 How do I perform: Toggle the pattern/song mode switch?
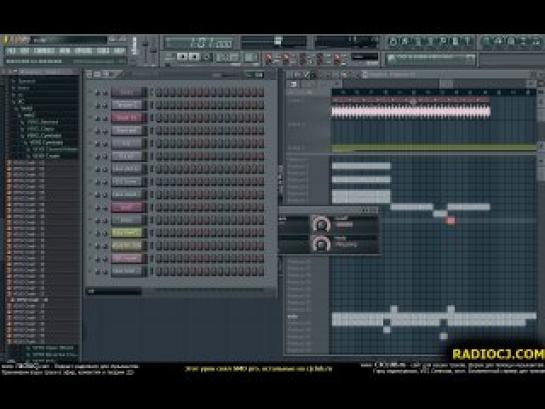click(x=169, y=56)
